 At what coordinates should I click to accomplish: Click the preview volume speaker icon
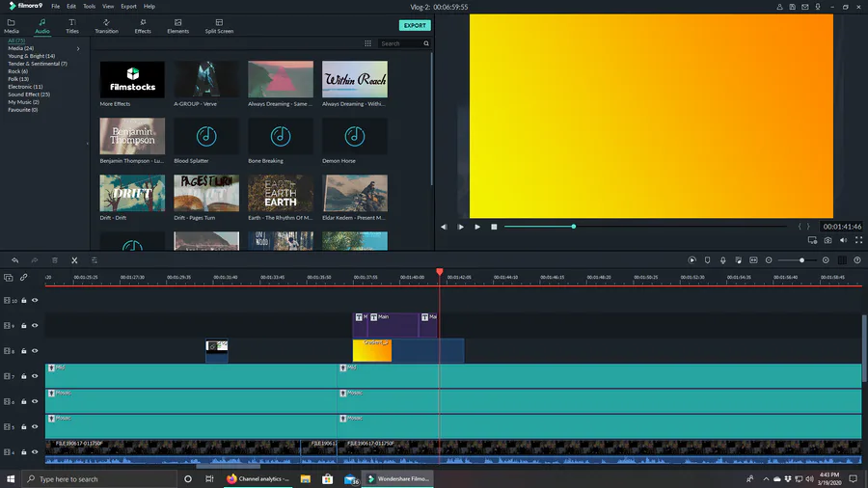[844, 240]
